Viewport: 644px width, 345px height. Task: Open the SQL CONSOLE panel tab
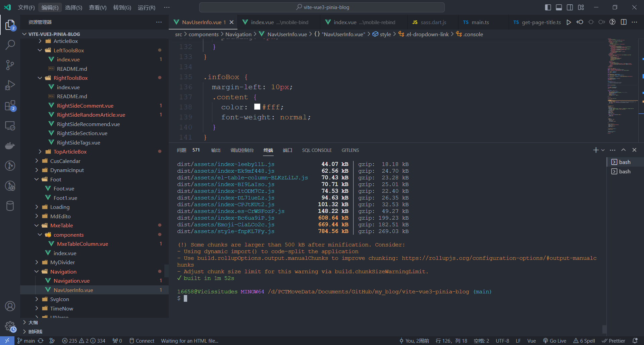coord(317,150)
